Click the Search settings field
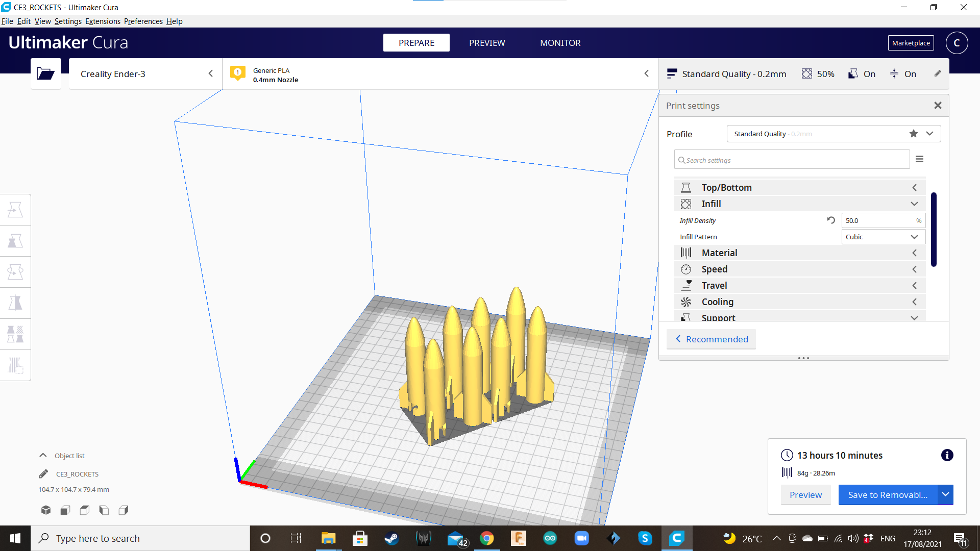The width and height of the screenshot is (980, 551). [791, 160]
